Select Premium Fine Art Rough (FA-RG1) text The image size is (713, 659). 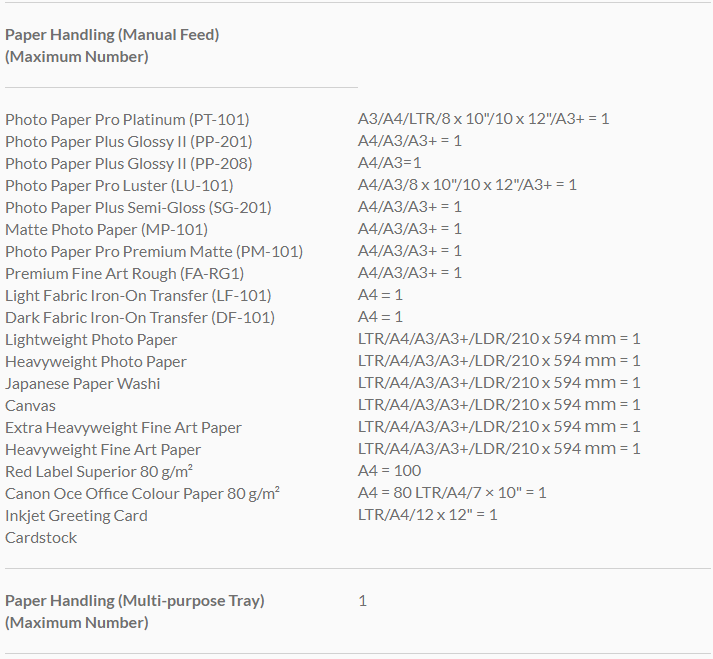pos(124,273)
